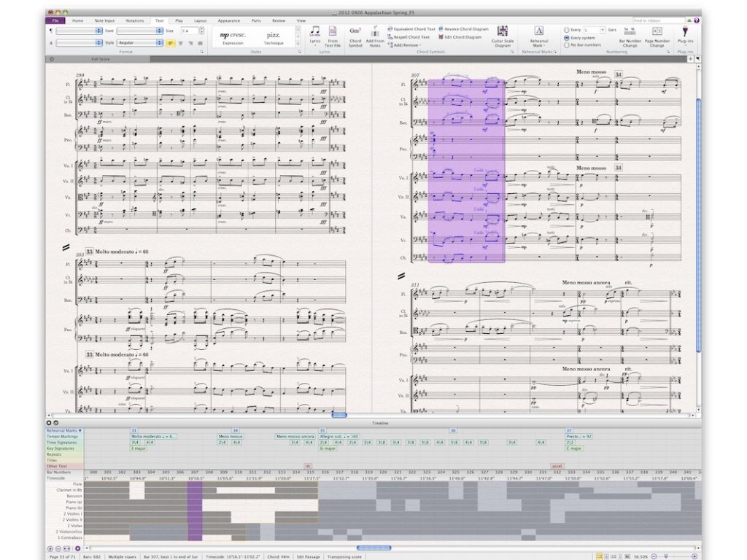
Task: Open the Font dropdown
Action: pyautogui.click(x=139, y=31)
